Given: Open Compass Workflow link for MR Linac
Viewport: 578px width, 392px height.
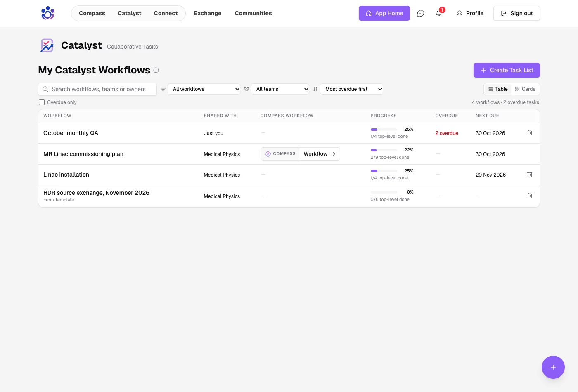Looking at the screenshot, I should (300, 154).
